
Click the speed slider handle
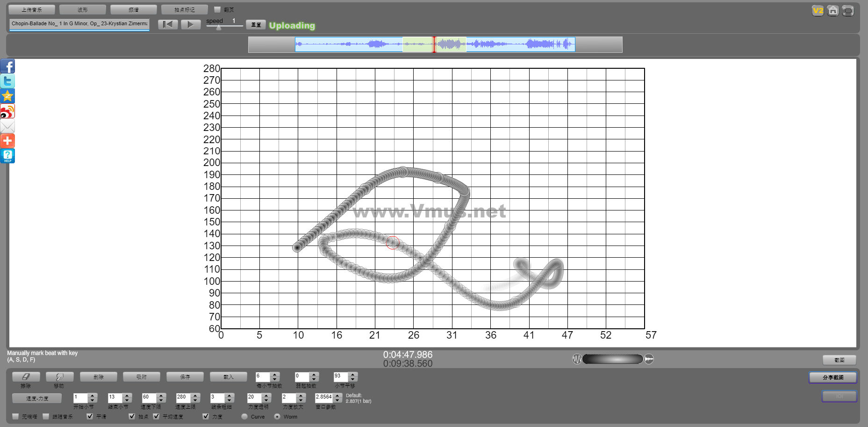pyautogui.click(x=219, y=28)
